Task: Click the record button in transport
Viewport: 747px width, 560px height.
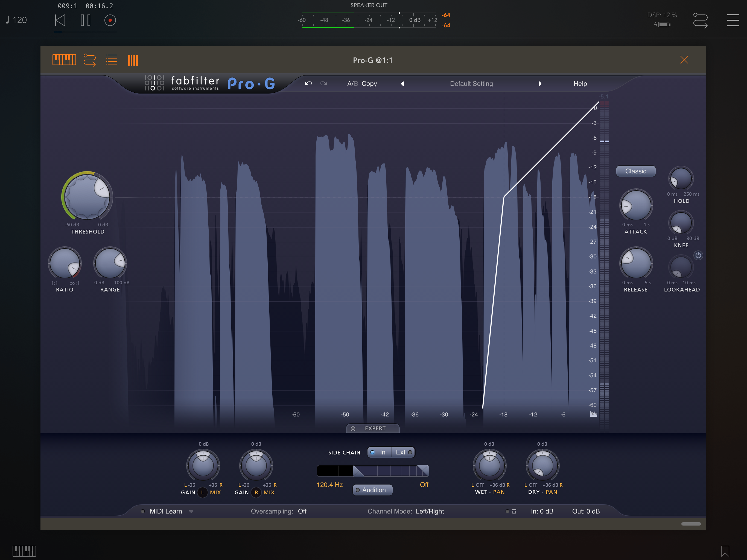Action: pos(110,20)
